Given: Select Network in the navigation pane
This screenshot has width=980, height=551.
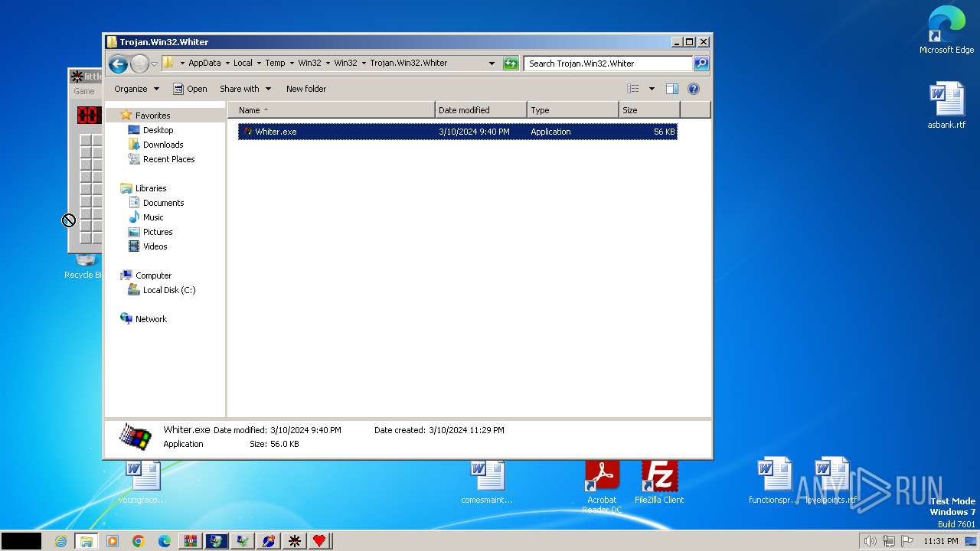Looking at the screenshot, I should (x=151, y=319).
